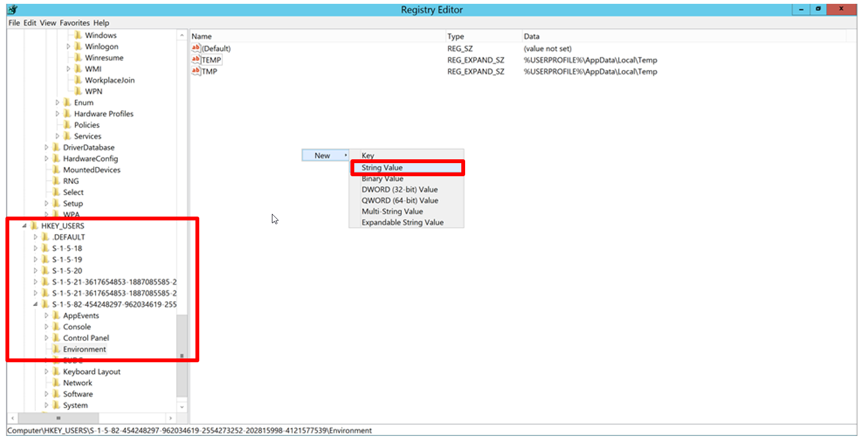The image size is (868, 443).
Task: Click the Software folder icon
Action: (x=56, y=394)
